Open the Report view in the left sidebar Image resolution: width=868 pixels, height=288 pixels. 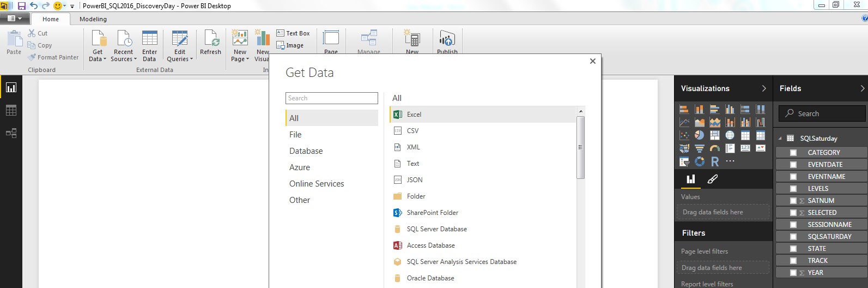coord(11,87)
